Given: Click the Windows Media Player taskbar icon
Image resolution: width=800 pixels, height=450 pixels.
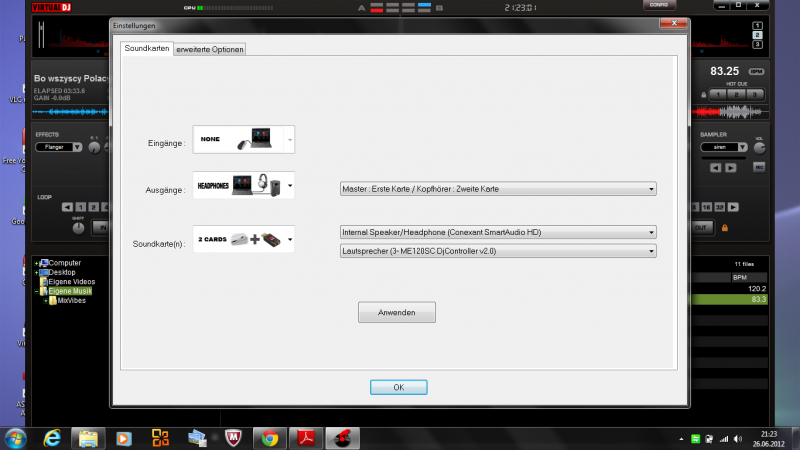Looking at the screenshot, I should [x=123, y=437].
